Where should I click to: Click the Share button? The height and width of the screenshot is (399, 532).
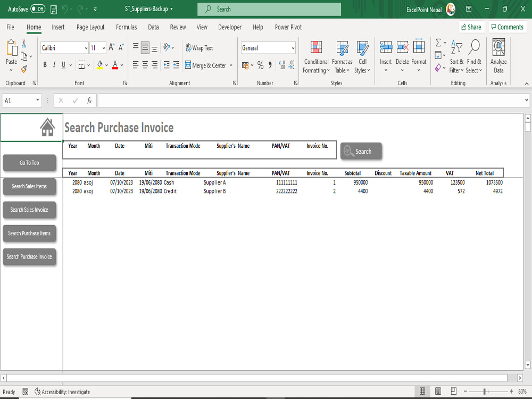coord(471,27)
